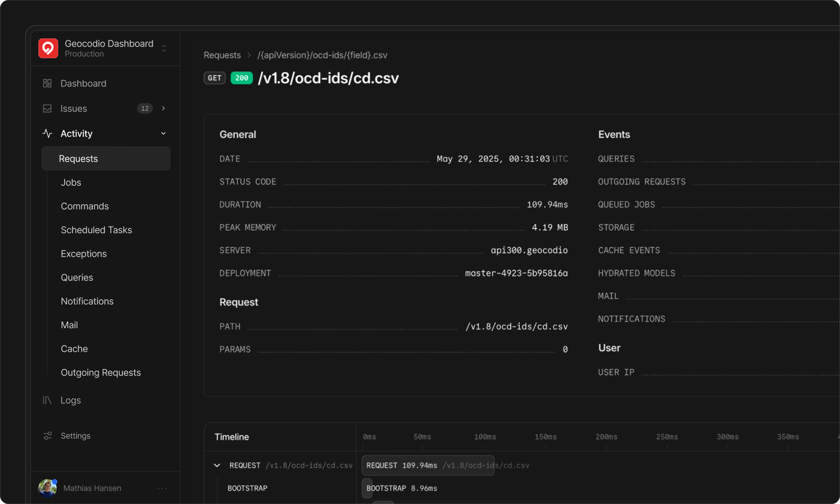The image size is (840, 504).
Task: Select Jobs in the Activity menu
Action: point(71,183)
